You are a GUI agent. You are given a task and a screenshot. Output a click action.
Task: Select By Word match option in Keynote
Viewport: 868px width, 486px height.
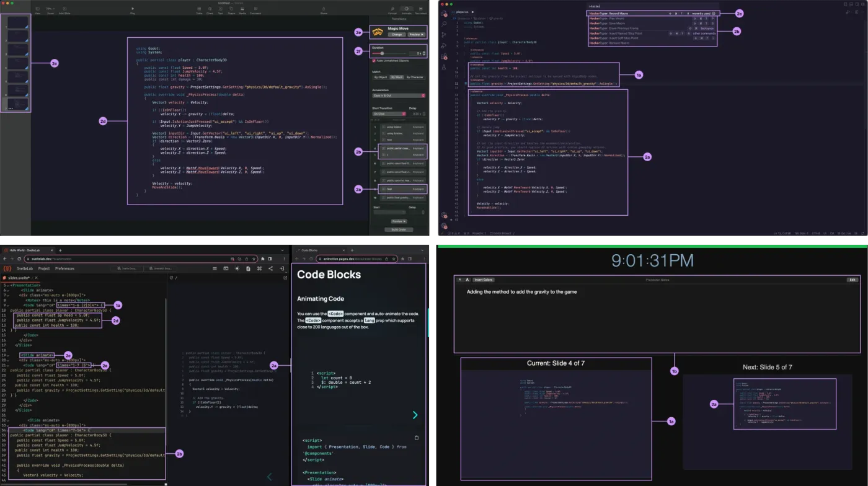[x=397, y=77]
